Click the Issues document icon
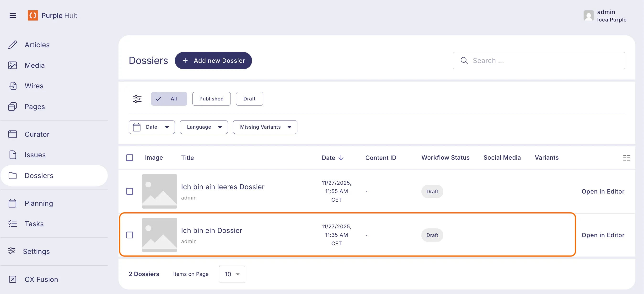This screenshot has width=644, height=294. coord(12,155)
